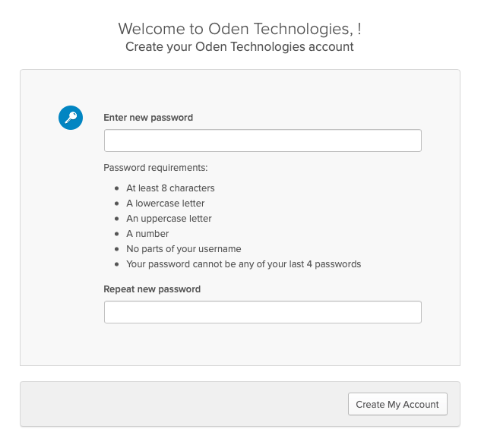Focus the Repeat new password field

(x=262, y=312)
